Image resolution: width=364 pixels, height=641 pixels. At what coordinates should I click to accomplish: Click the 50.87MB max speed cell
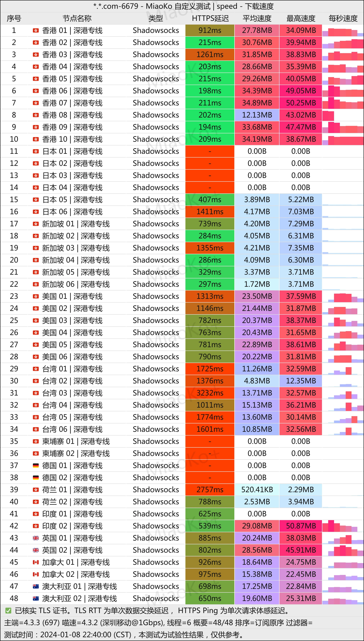click(301, 526)
